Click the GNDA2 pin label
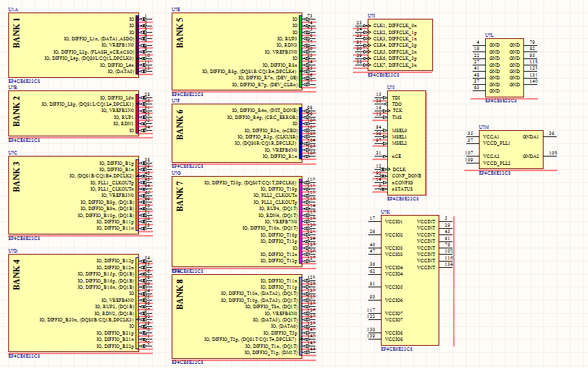 pos(530,157)
